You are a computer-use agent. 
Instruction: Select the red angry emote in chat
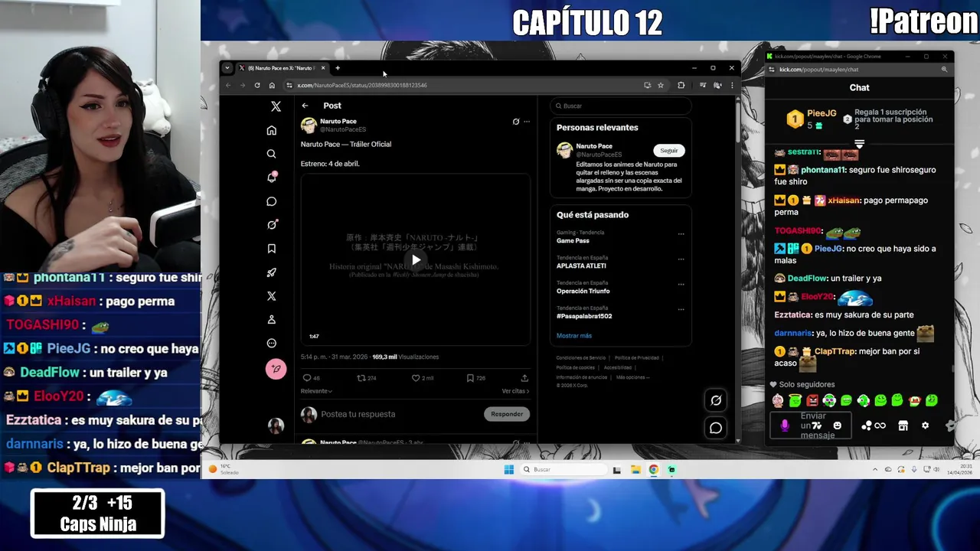pos(812,400)
